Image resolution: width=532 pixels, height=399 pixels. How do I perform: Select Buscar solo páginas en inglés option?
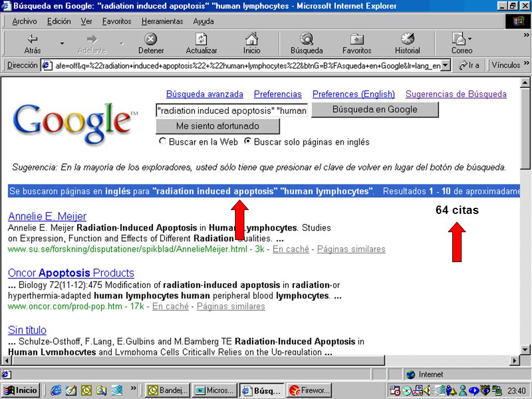(248, 141)
